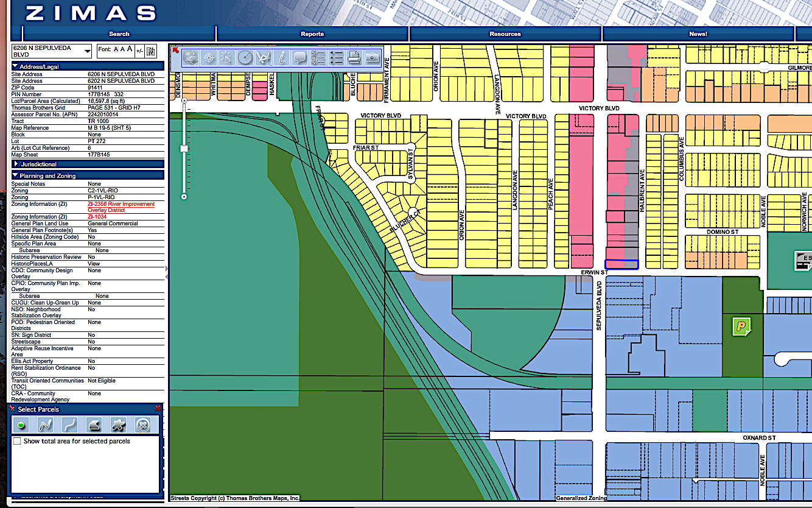Click the map zoom slider handle
812x508 pixels.
[x=183, y=149]
